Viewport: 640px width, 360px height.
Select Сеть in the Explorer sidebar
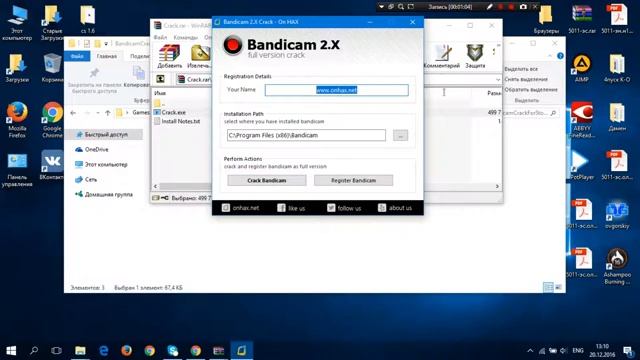coord(91,180)
